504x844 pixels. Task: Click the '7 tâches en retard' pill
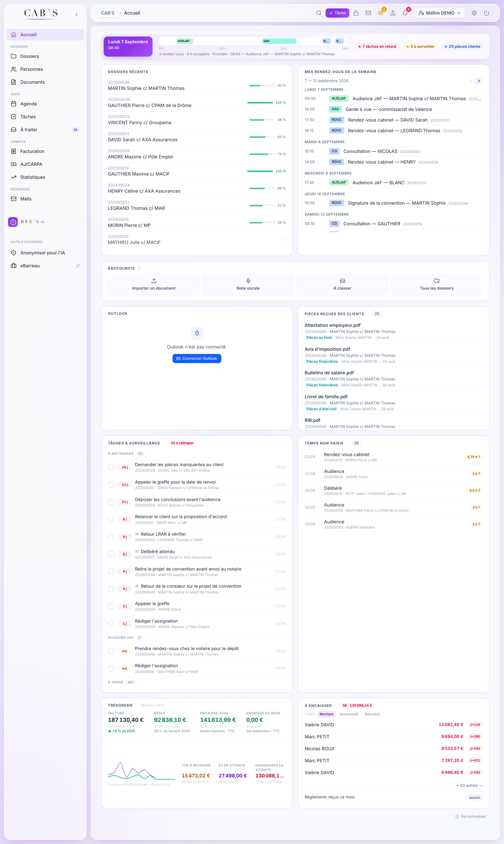[377, 47]
